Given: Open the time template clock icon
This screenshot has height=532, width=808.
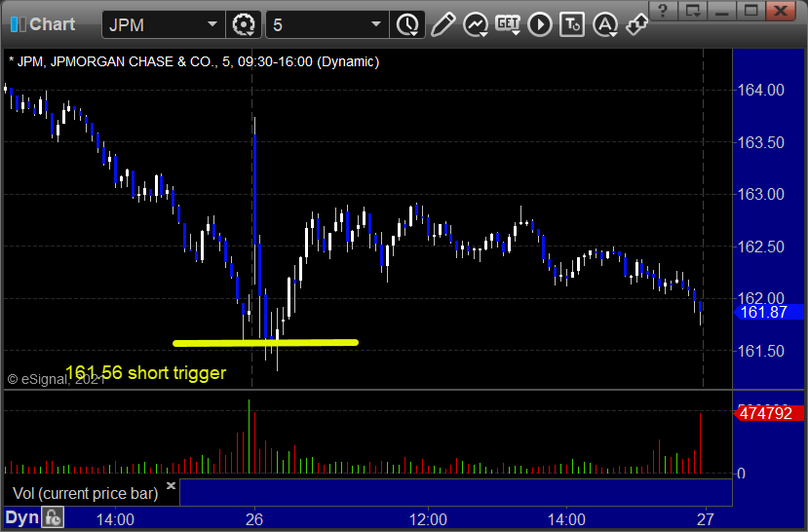Looking at the screenshot, I should pyautogui.click(x=407, y=24).
